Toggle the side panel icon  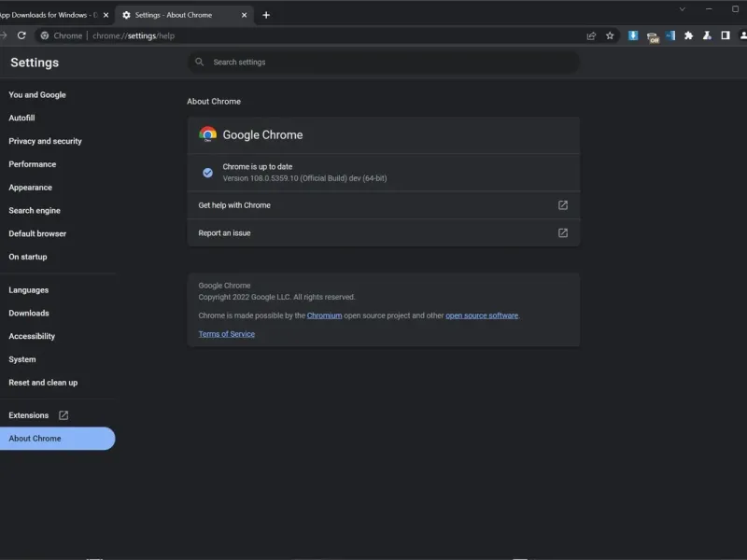(726, 35)
